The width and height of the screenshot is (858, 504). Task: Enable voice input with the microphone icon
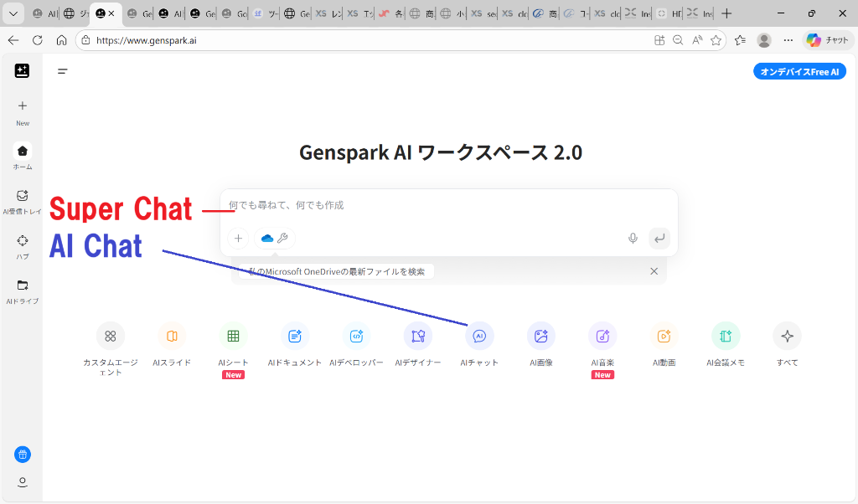coord(633,239)
